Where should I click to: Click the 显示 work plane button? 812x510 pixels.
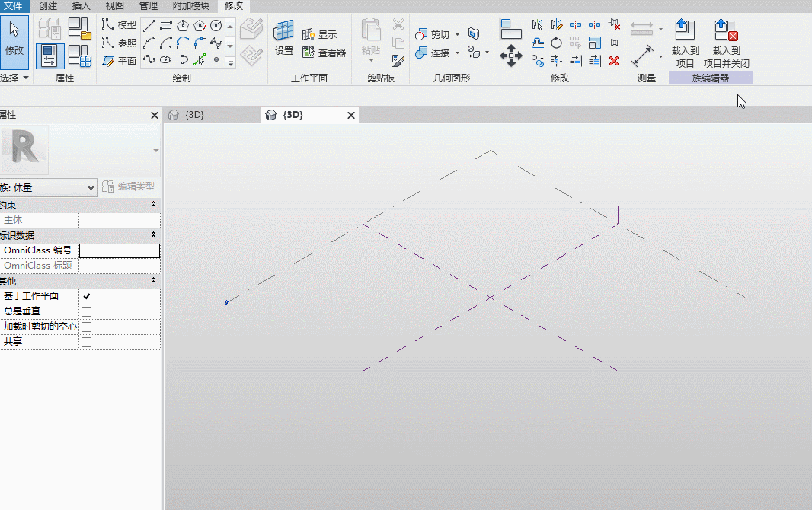click(319, 35)
